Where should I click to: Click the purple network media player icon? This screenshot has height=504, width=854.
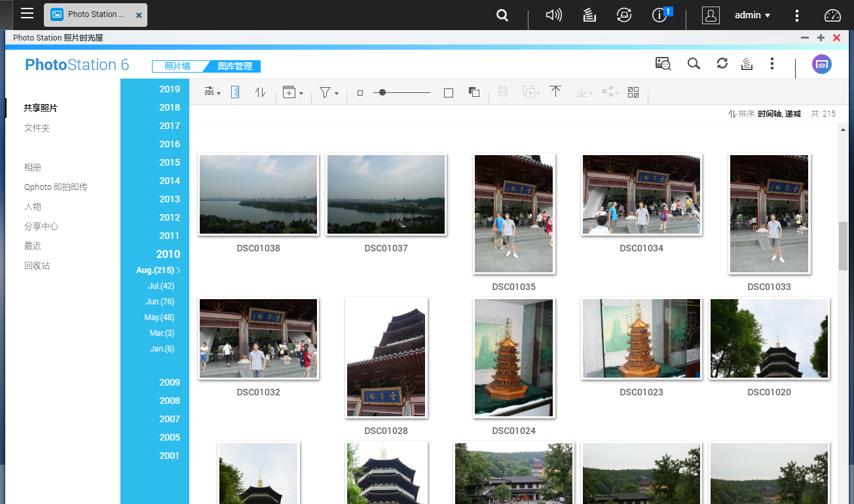point(821,64)
